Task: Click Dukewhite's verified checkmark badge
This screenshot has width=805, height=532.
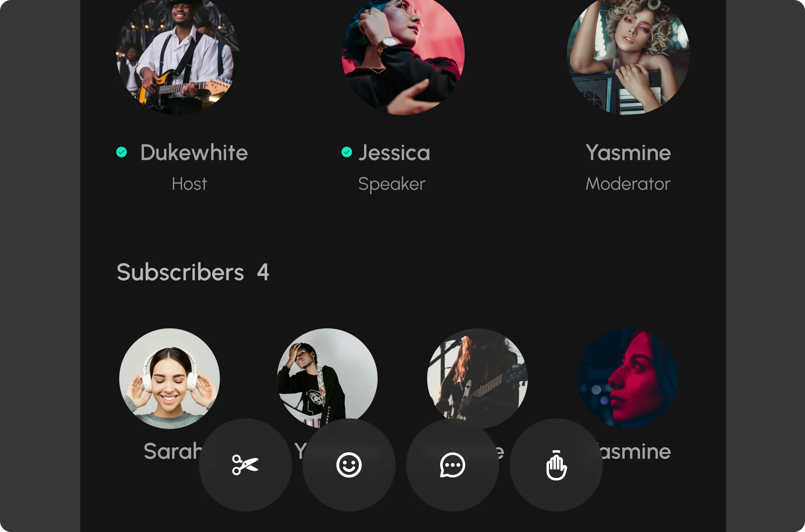Action: click(121, 152)
